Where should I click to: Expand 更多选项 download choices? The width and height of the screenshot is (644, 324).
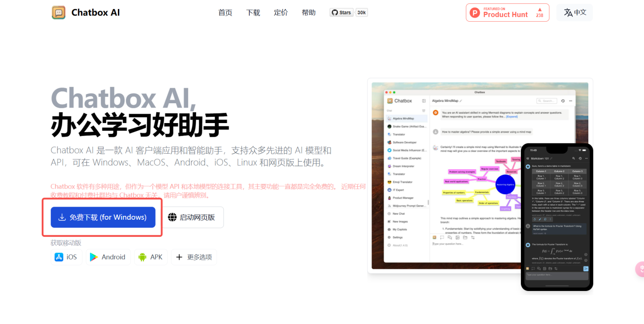pos(194,257)
